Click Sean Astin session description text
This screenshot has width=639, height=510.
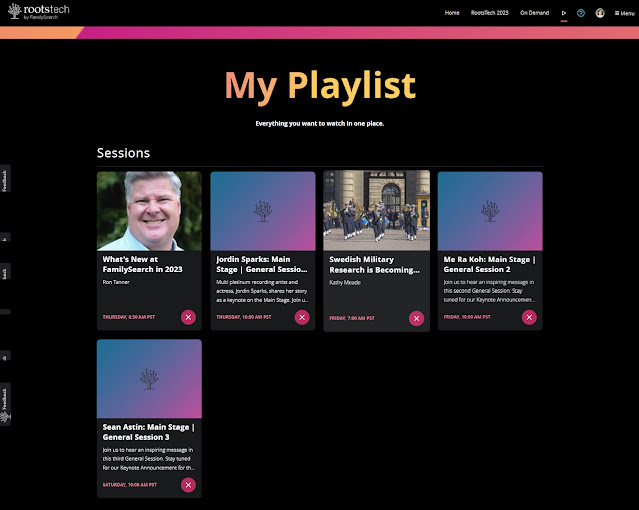click(x=149, y=459)
